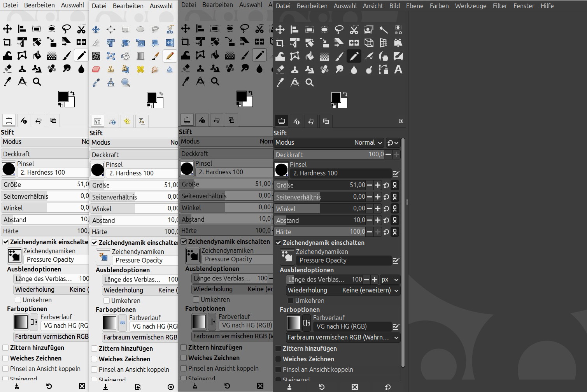
Task: Choose Rectangle Select in the gray panel
Action: coord(215,28)
